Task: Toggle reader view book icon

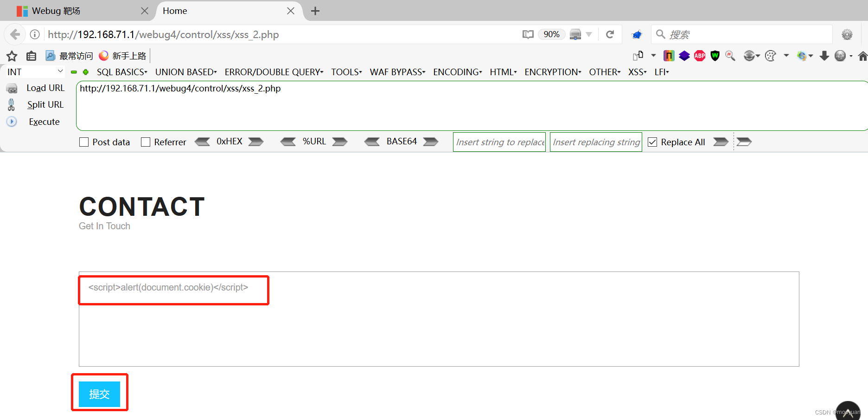Action: coord(528,34)
